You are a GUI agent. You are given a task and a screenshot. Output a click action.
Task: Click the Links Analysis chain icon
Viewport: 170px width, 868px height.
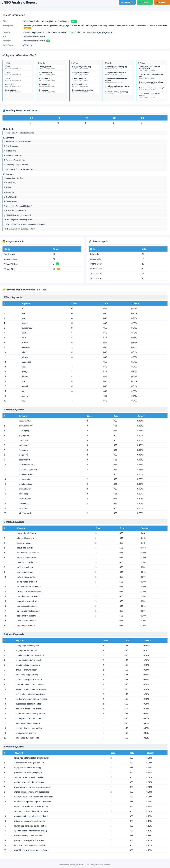point(90,242)
